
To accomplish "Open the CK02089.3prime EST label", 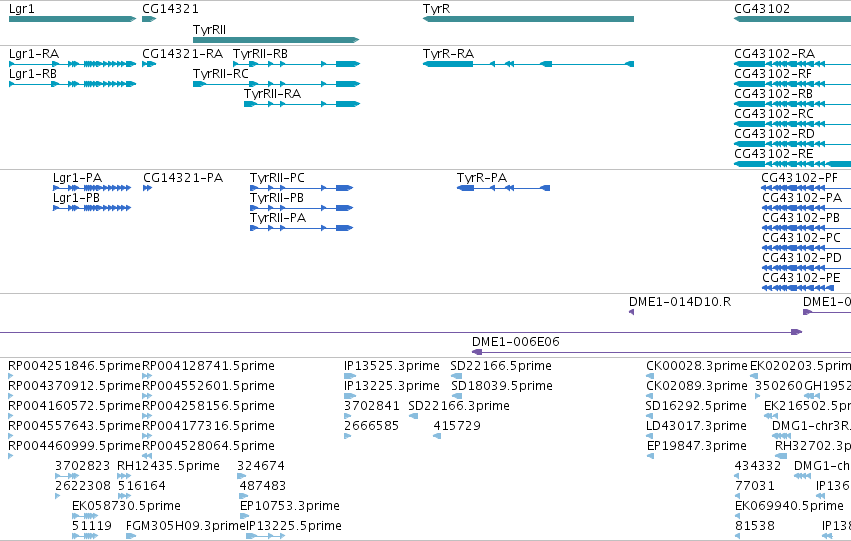I will point(697,386).
